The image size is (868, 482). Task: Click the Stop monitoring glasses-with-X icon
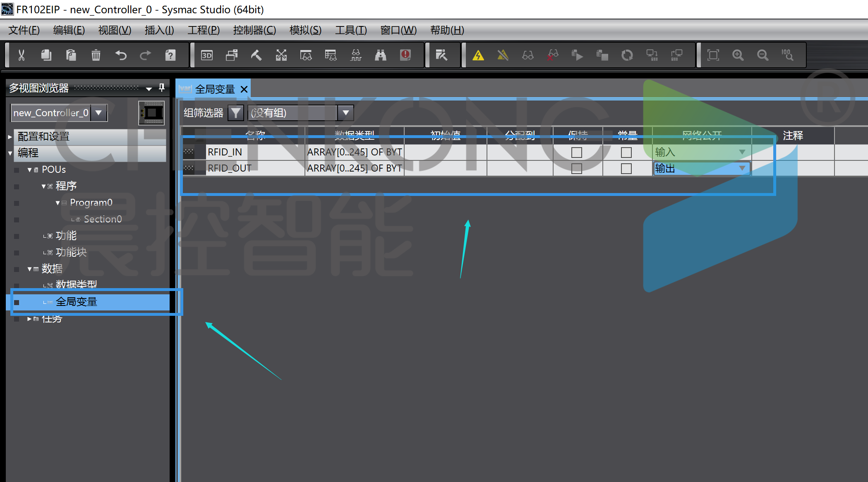pos(553,55)
